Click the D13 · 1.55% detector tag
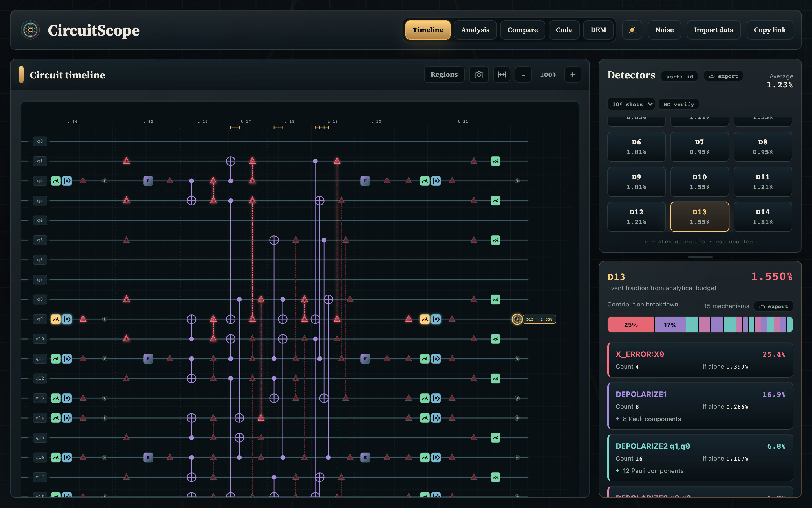The image size is (812, 508). pyautogui.click(x=539, y=319)
